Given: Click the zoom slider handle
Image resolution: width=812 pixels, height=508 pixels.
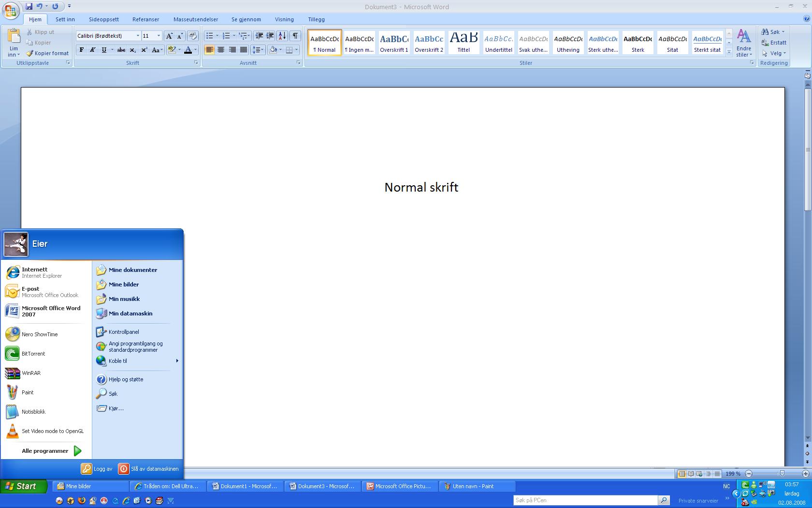Looking at the screenshot, I should click(782, 474).
